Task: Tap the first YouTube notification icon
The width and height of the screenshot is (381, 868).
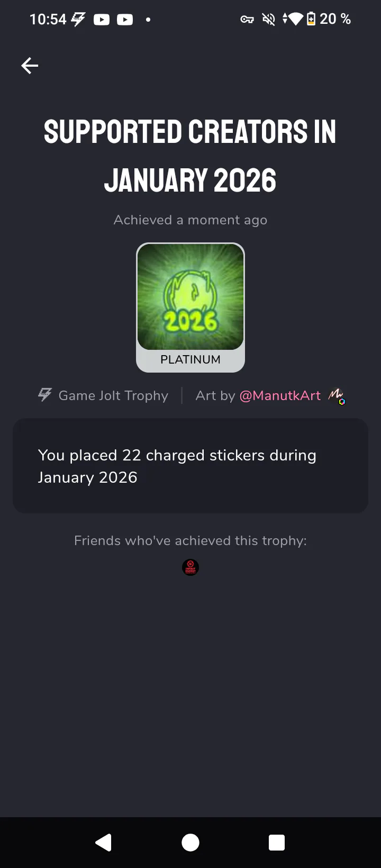Action: pos(102,20)
